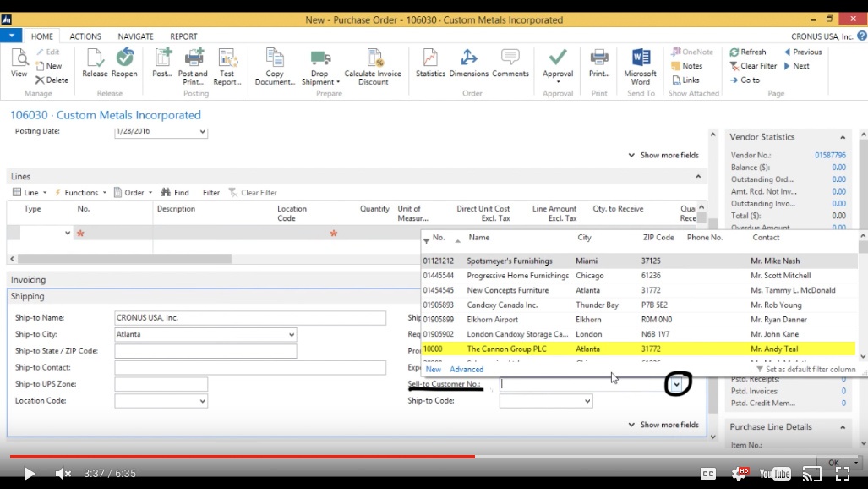This screenshot has height=489, width=868.
Task: Click the lines horizontal scrollbar
Action: point(124,258)
